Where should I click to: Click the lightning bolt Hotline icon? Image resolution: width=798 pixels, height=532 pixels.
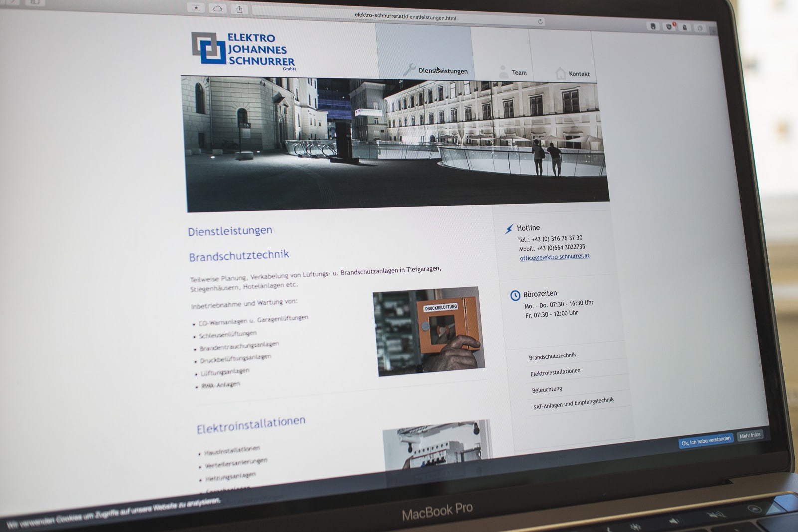click(509, 229)
